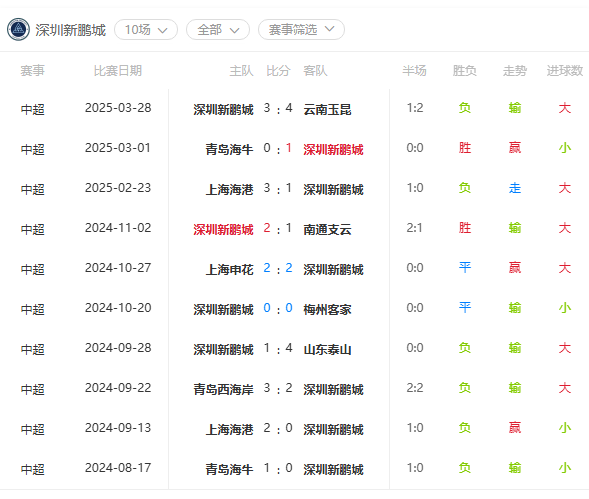Image resolution: width=589 pixels, height=499 pixels.
Task: Open 梅州客家 team link
Action: tap(327, 309)
